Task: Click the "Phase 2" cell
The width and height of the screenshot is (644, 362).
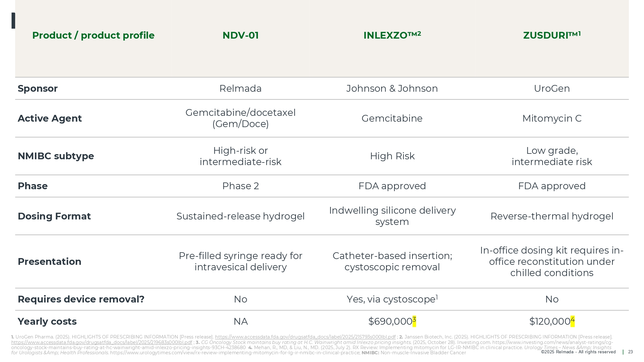Action: pos(241,186)
